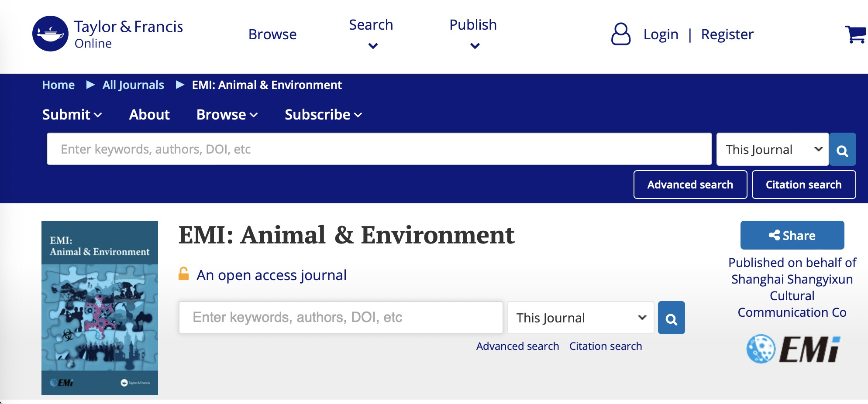
Task: Click the Citation search button
Action: pos(803,185)
